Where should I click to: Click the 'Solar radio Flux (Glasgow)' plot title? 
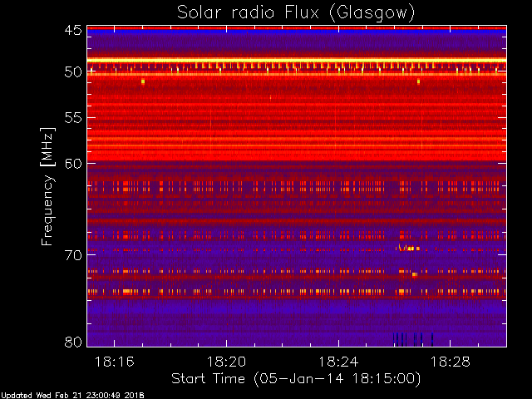tap(295, 12)
